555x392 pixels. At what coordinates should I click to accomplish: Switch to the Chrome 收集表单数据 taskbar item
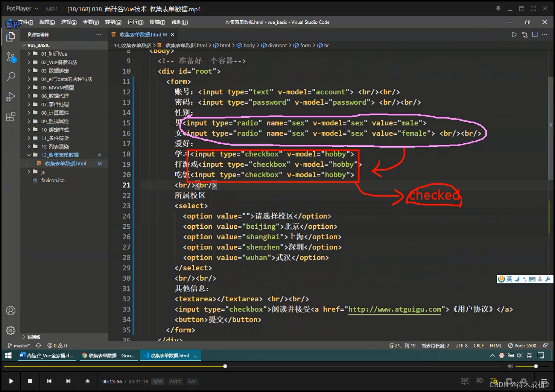click(109, 356)
